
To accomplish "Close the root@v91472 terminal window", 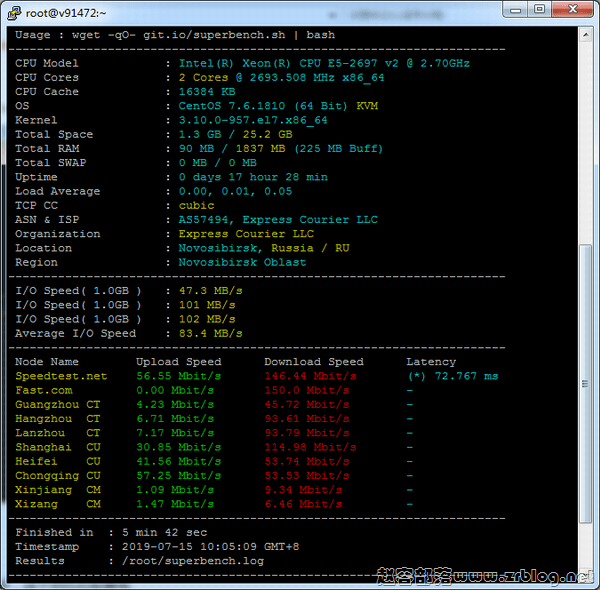I will point(572,10).
